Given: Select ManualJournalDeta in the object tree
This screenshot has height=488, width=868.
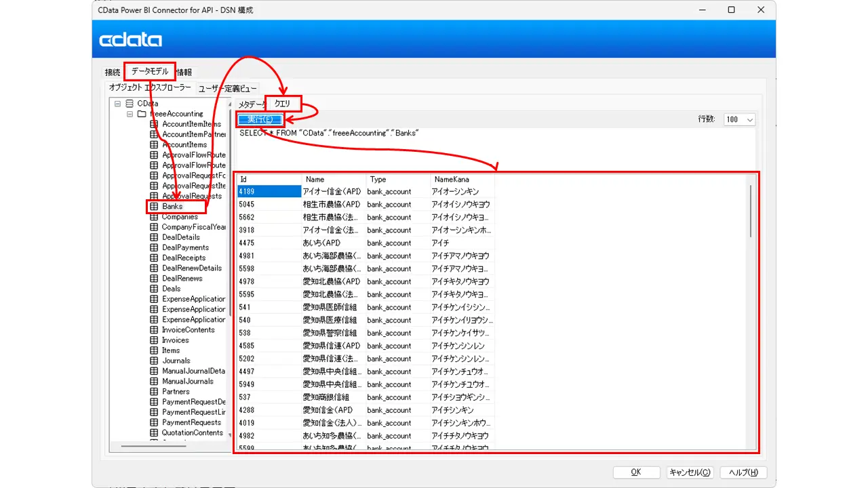Looking at the screenshot, I should [x=193, y=371].
